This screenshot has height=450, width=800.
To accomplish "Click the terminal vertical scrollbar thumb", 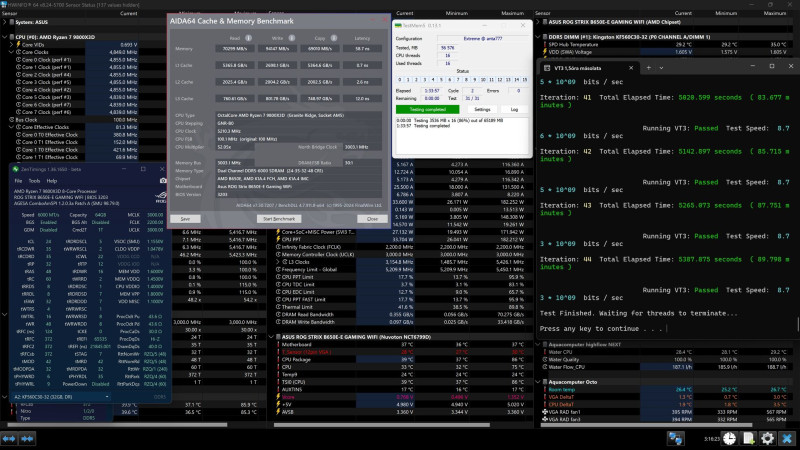I will click(x=798, y=323).
